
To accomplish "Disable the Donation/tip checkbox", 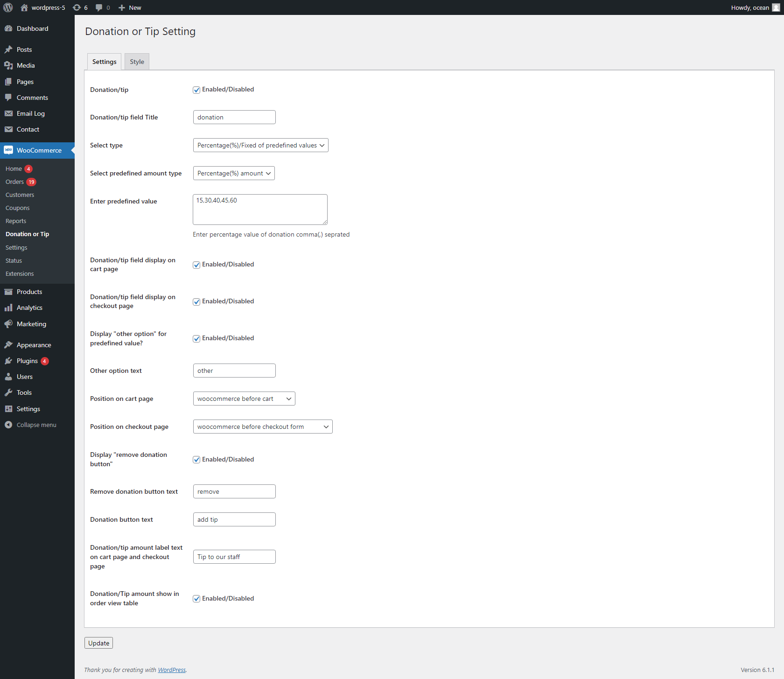I will click(x=196, y=90).
